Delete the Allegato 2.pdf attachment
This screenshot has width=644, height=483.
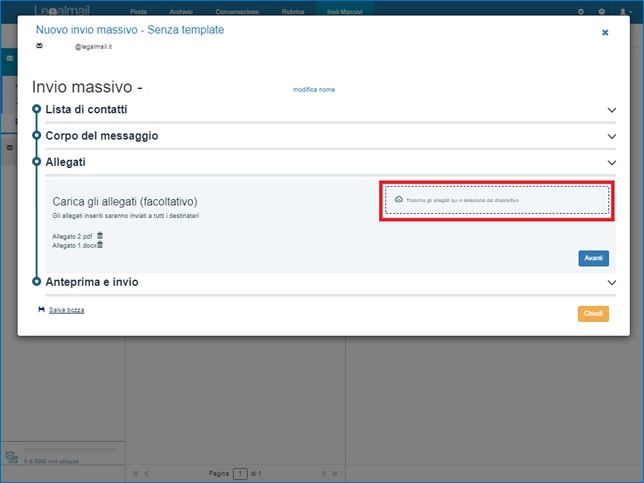[100, 236]
